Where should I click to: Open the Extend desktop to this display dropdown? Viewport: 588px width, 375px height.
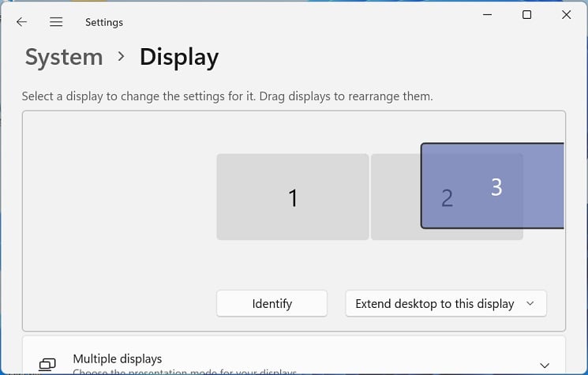pyautogui.click(x=446, y=303)
